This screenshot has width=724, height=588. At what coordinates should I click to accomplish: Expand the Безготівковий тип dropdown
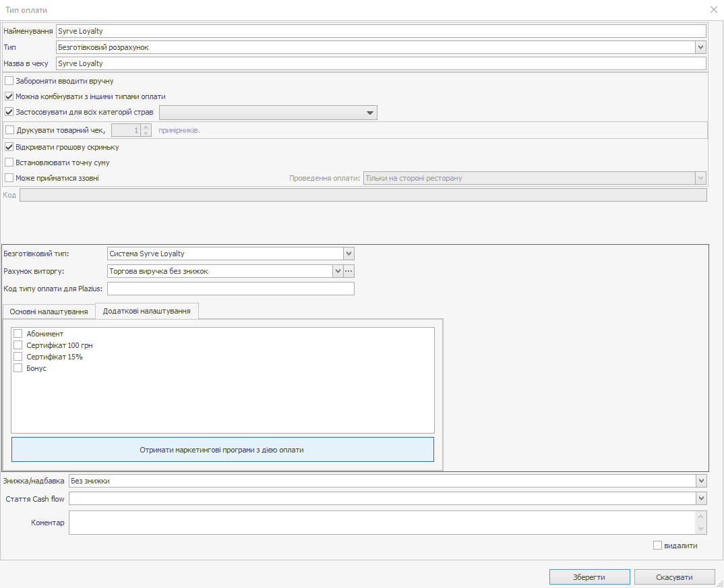(349, 254)
